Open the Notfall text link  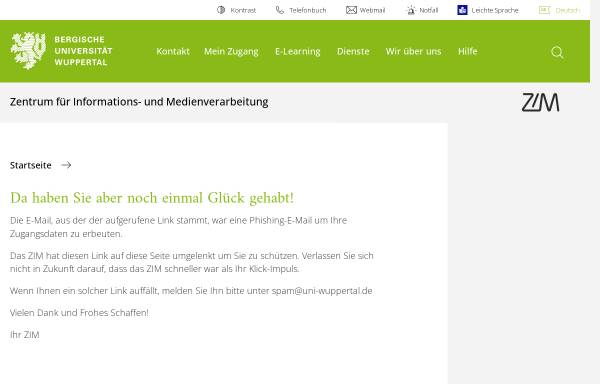click(x=429, y=10)
